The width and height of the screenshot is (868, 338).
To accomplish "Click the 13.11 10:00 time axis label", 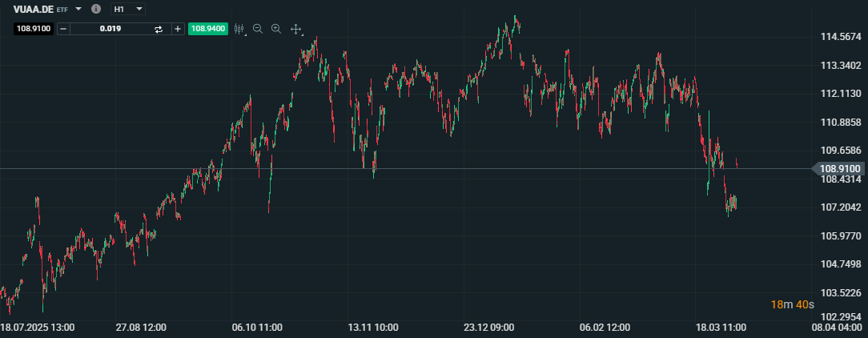I will (x=372, y=327).
